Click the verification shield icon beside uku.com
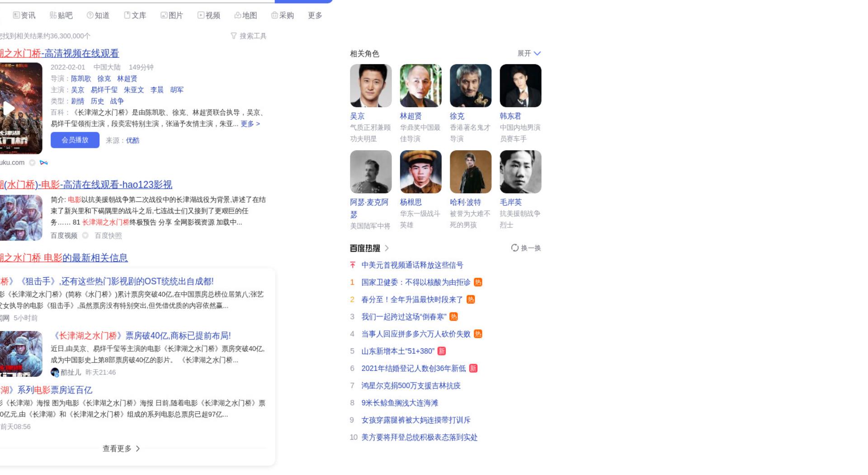This screenshot has width=868, height=475. (32, 163)
